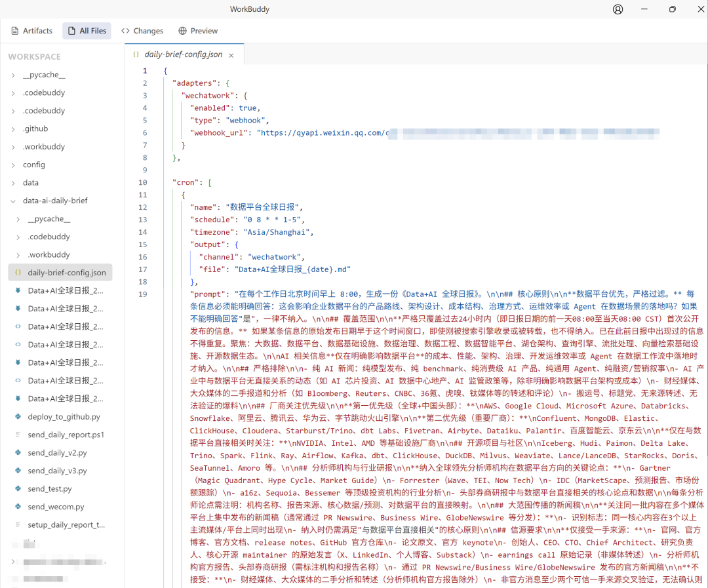Click the "file" key on line 17
Screen dimensions: 708x588
point(212,269)
